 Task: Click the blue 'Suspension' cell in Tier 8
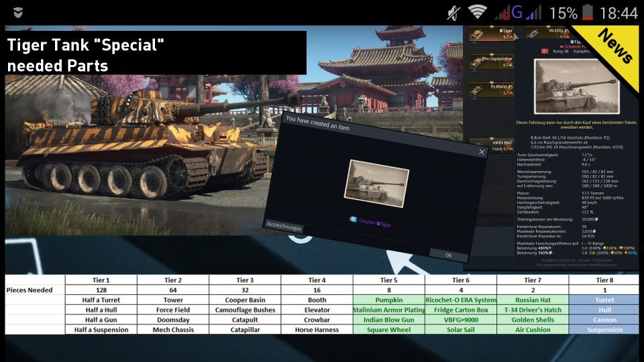click(x=604, y=330)
